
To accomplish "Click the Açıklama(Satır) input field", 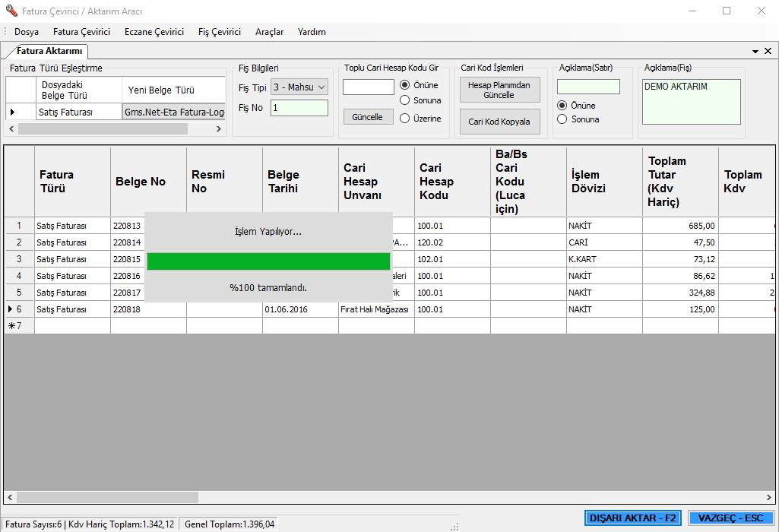I will (x=589, y=87).
